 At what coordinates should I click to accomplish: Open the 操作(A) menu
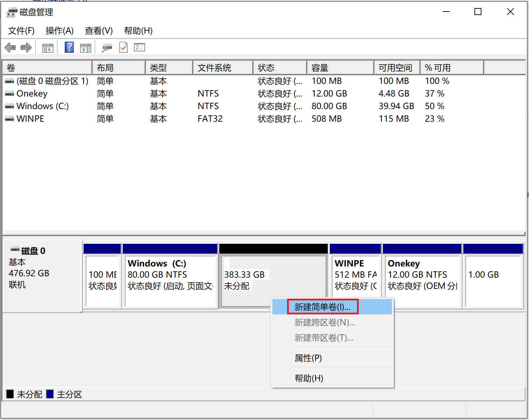click(x=59, y=31)
